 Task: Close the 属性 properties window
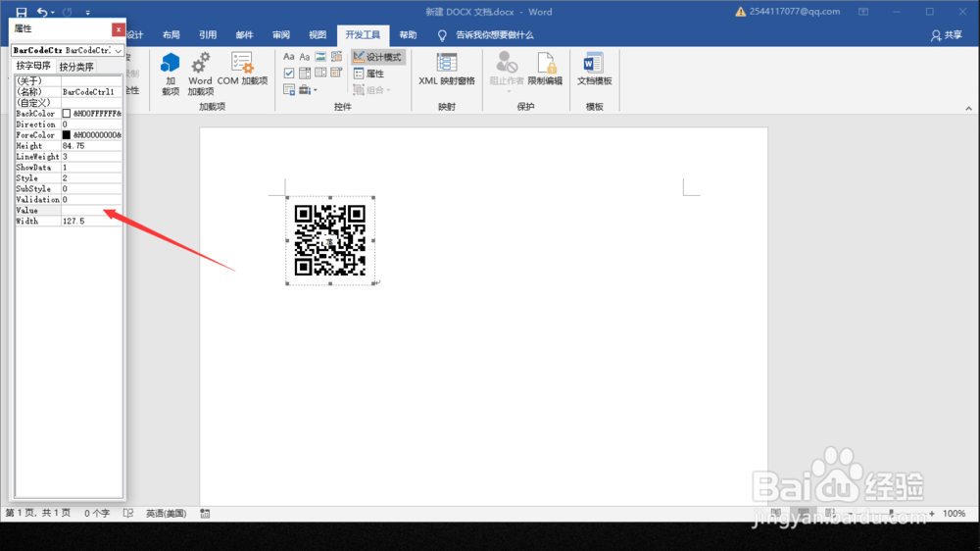click(x=119, y=29)
